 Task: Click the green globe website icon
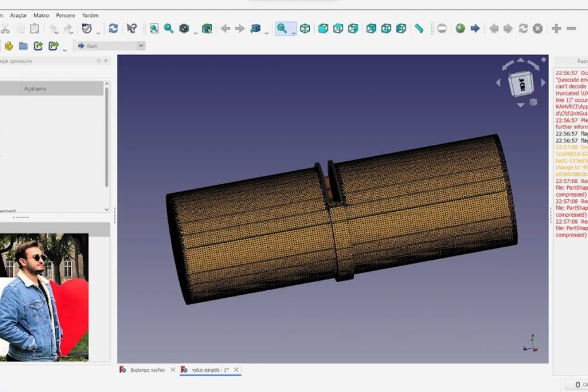tap(460, 28)
